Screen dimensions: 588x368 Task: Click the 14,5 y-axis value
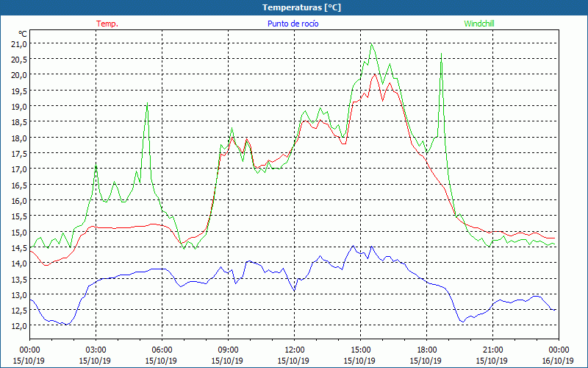point(20,247)
